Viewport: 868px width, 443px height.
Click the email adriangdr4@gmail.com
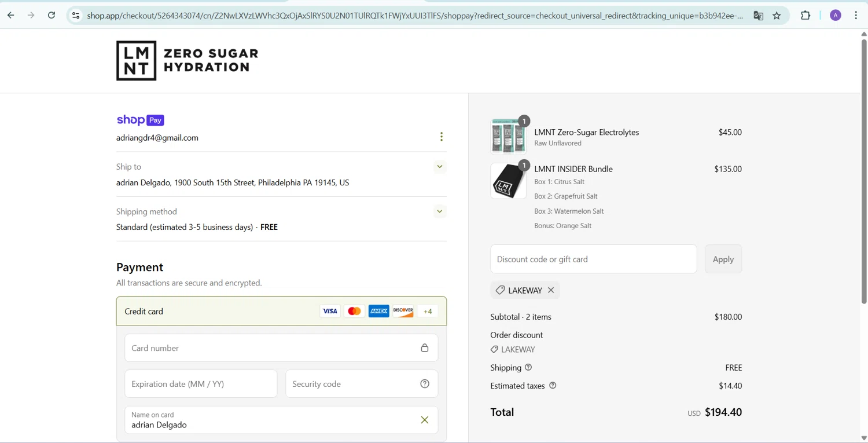click(x=157, y=138)
